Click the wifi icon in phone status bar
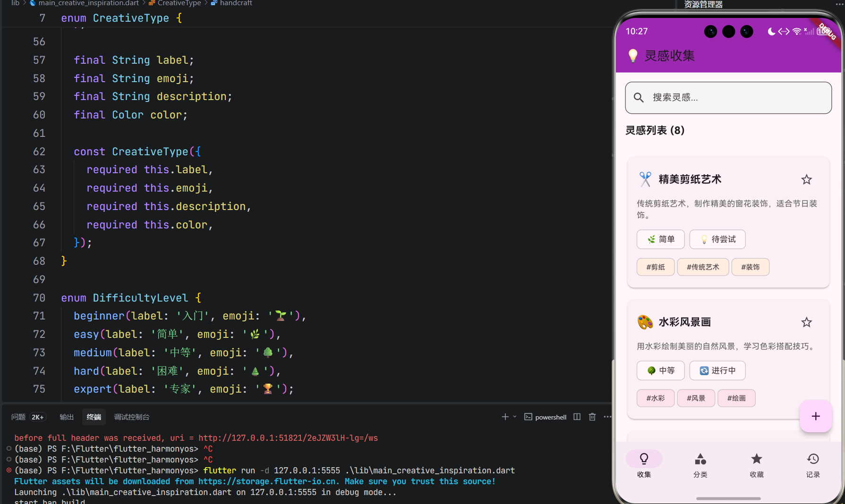 pyautogui.click(x=797, y=31)
